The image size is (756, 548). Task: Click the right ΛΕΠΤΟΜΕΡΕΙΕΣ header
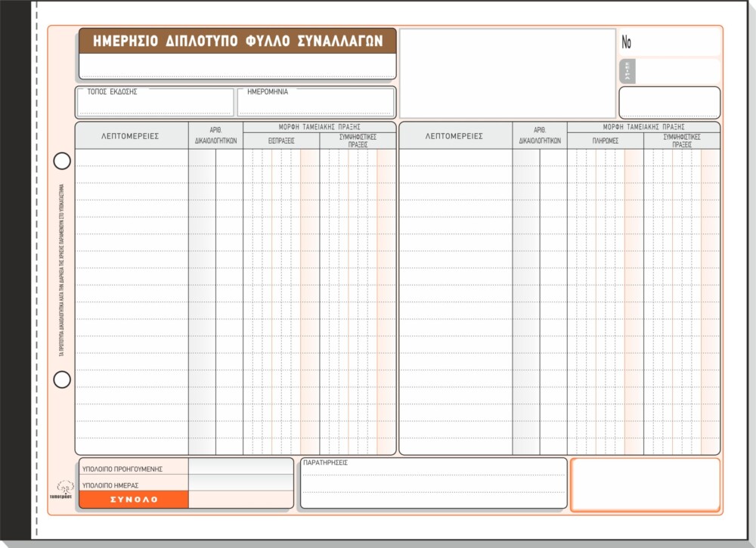[x=456, y=136]
